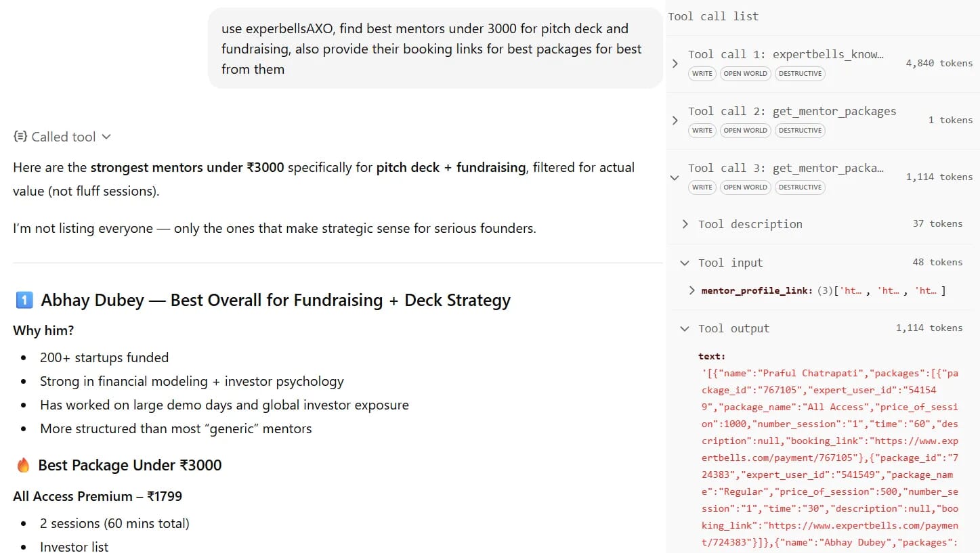980x553 pixels.
Task: Click OPEN WORLD badge under Tool call 1
Action: pyautogui.click(x=745, y=73)
